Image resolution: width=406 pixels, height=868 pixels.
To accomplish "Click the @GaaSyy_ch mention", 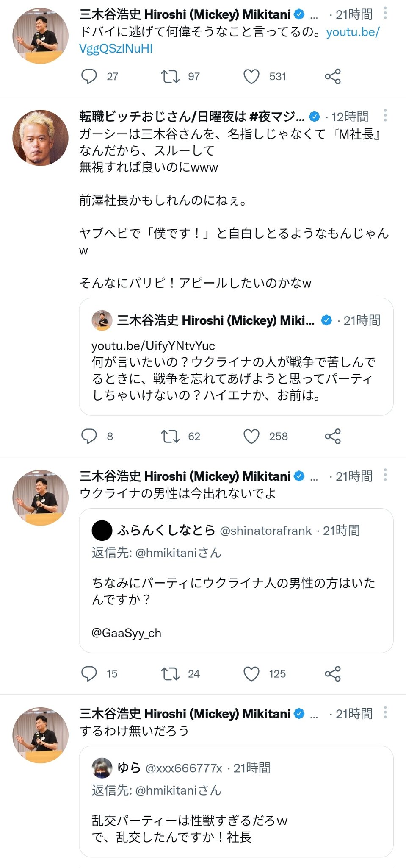I will [128, 633].
